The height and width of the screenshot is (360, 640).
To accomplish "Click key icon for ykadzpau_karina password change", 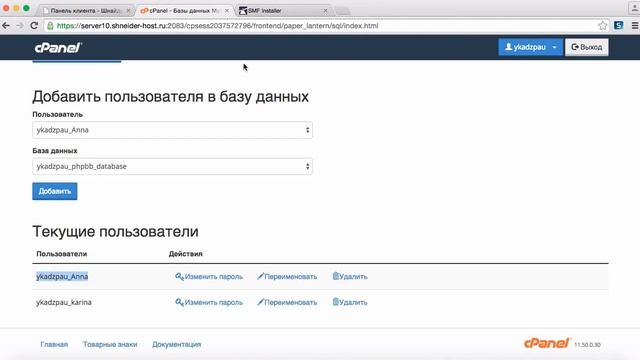I will point(179,302).
